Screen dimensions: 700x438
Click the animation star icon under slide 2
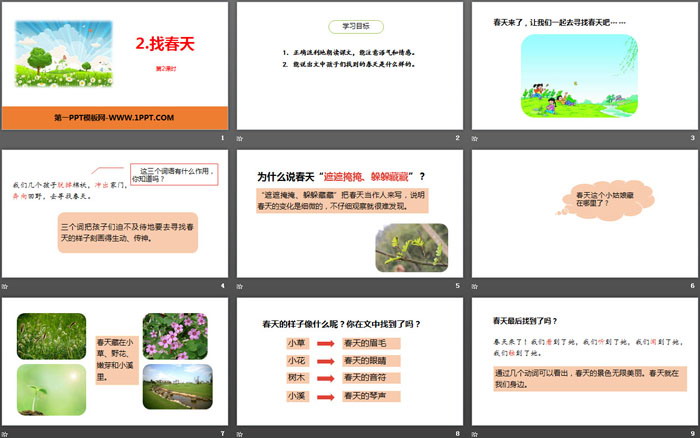coord(240,138)
